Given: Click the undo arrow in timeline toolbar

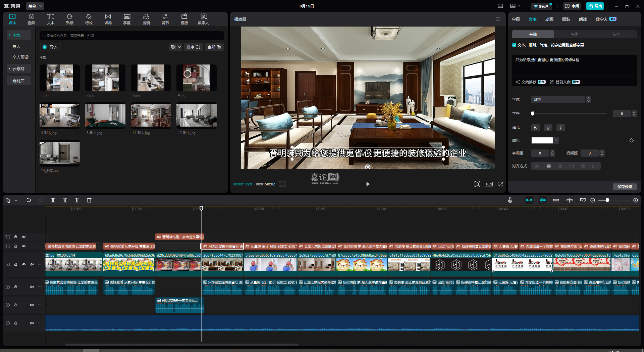Looking at the screenshot, I should 29,200.
